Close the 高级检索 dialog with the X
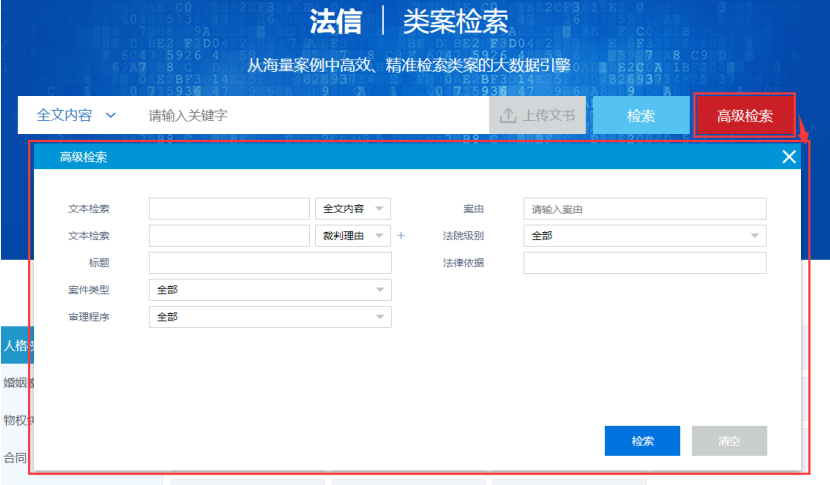 pos(789,157)
